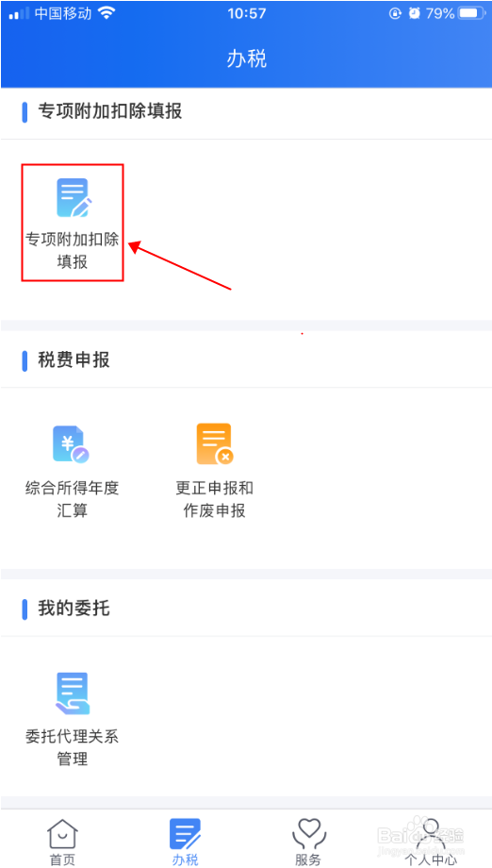Tap the 综合所得年度汇算 yuan icon
492x868 pixels.
pyautogui.click(x=72, y=444)
